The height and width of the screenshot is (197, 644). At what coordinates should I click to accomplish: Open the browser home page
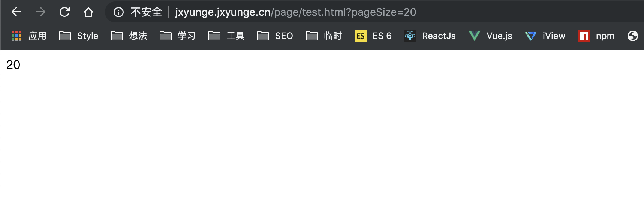(x=88, y=12)
